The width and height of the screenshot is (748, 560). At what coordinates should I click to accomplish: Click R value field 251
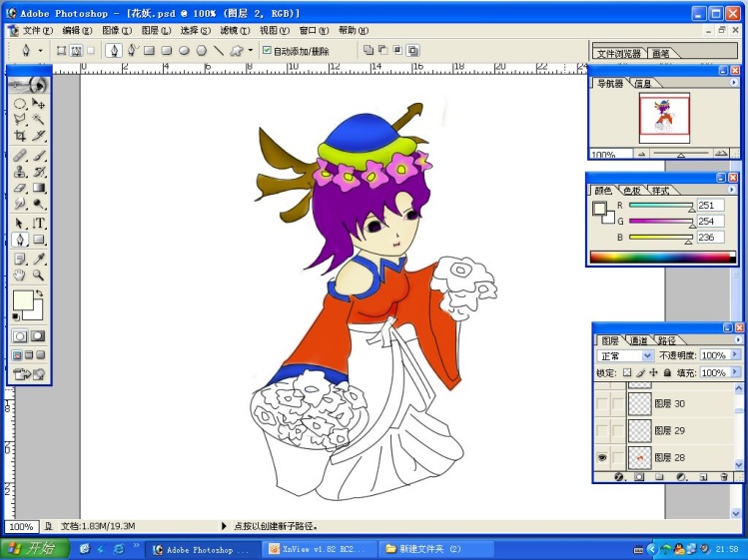click(x=710, y=205)
